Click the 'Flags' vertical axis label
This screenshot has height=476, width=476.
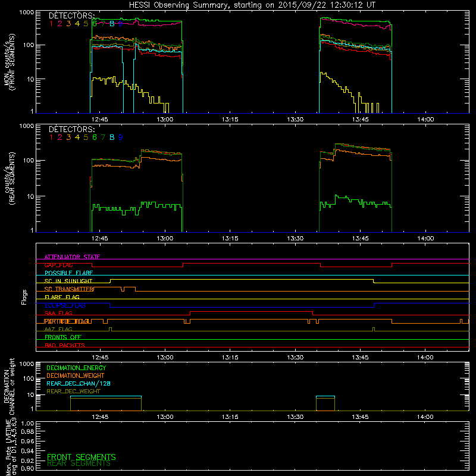24,297
